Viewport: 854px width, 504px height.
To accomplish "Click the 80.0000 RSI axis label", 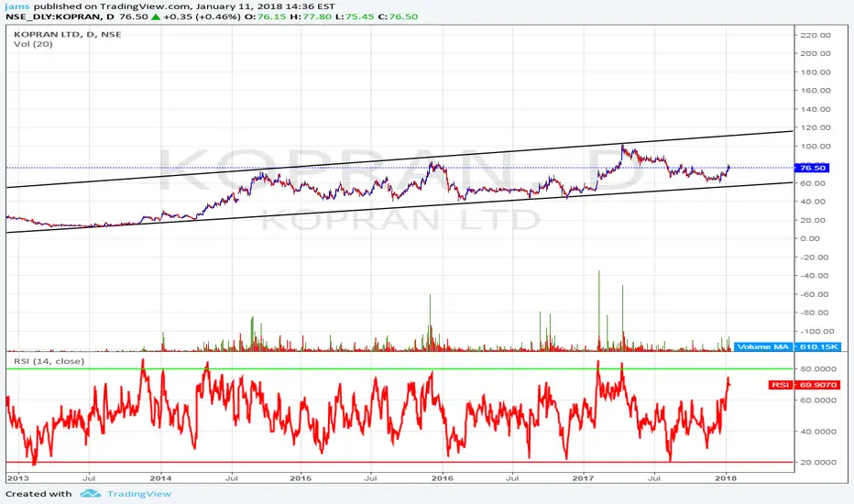I will (818, 369).
